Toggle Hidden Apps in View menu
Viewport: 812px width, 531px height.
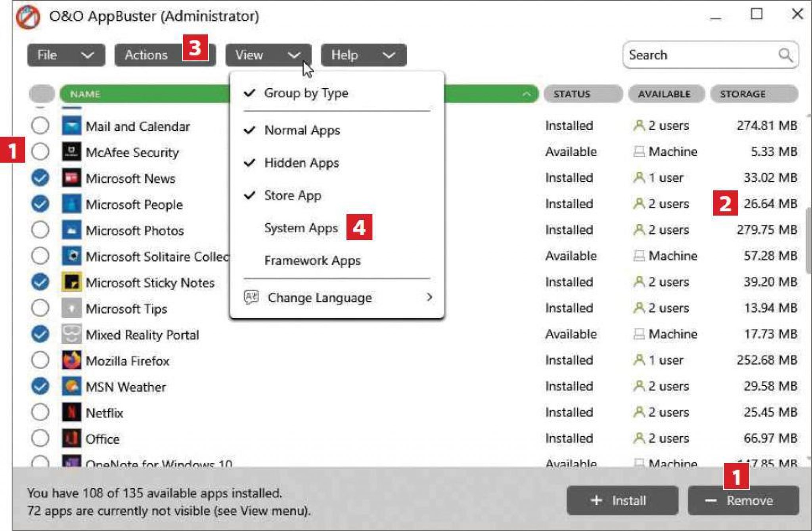tap(337, 163)
